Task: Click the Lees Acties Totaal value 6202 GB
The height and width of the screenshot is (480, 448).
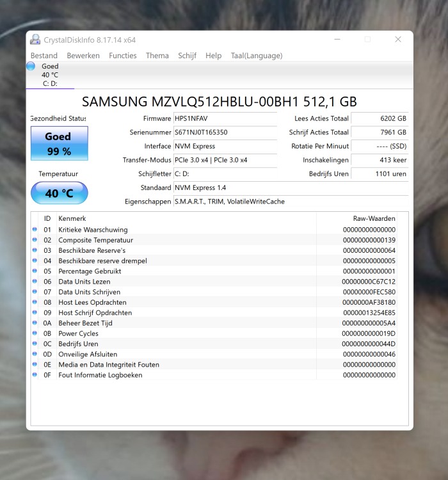Action: [x=380, y=118]
